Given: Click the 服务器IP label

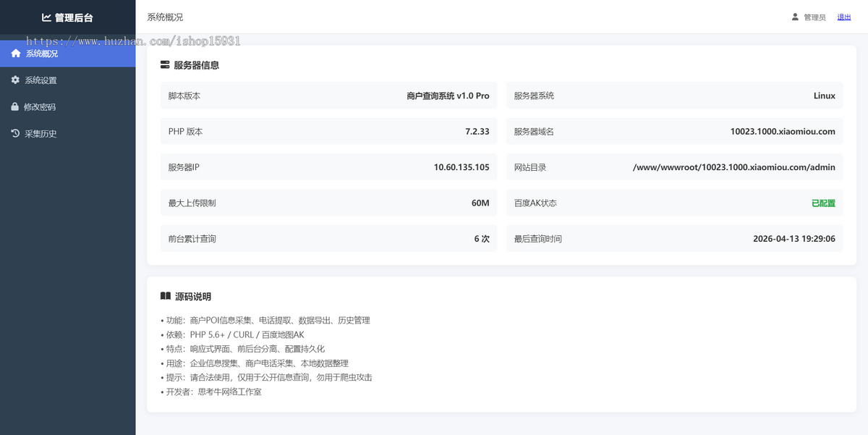Looking at the screenshot, I should (184, 167).
